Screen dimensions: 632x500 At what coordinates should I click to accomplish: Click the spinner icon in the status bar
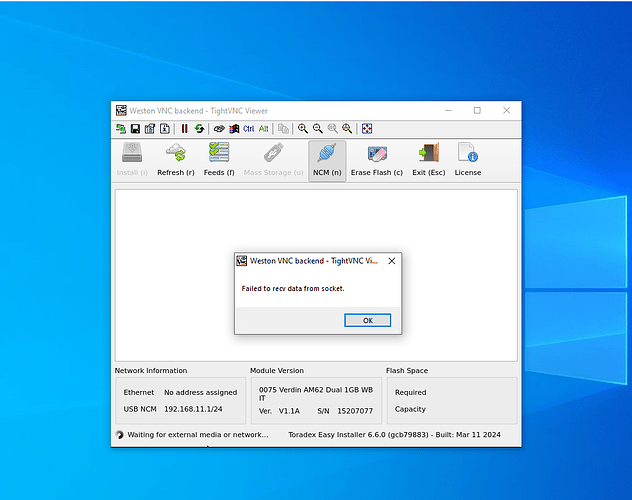point(119,435)
